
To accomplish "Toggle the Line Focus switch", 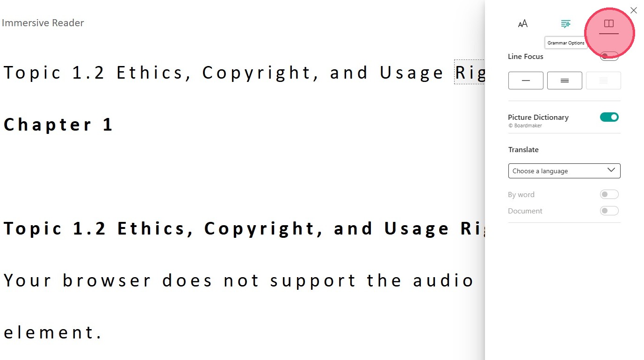I will click(x=609, y=56).
